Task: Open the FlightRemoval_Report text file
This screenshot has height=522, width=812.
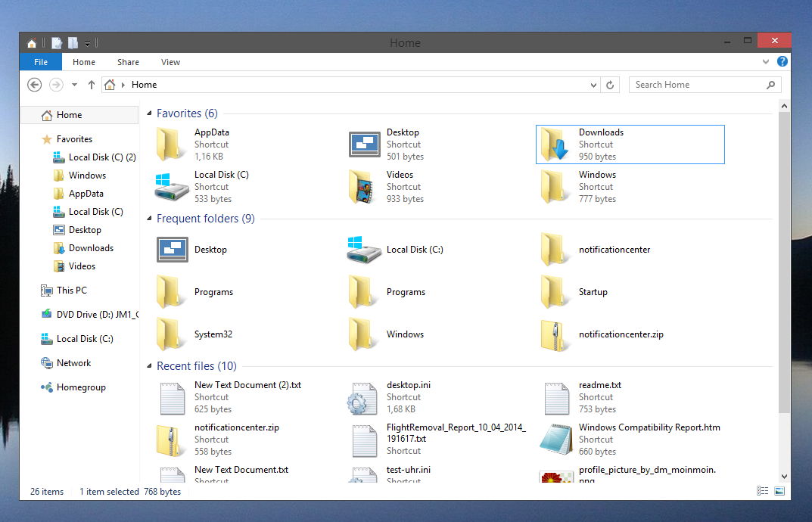Action: (439, 440)
